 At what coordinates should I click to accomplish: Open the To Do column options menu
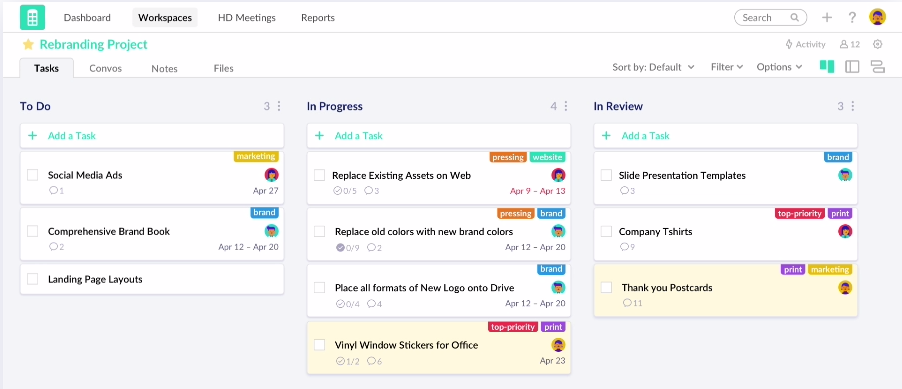tap(279, 106)
